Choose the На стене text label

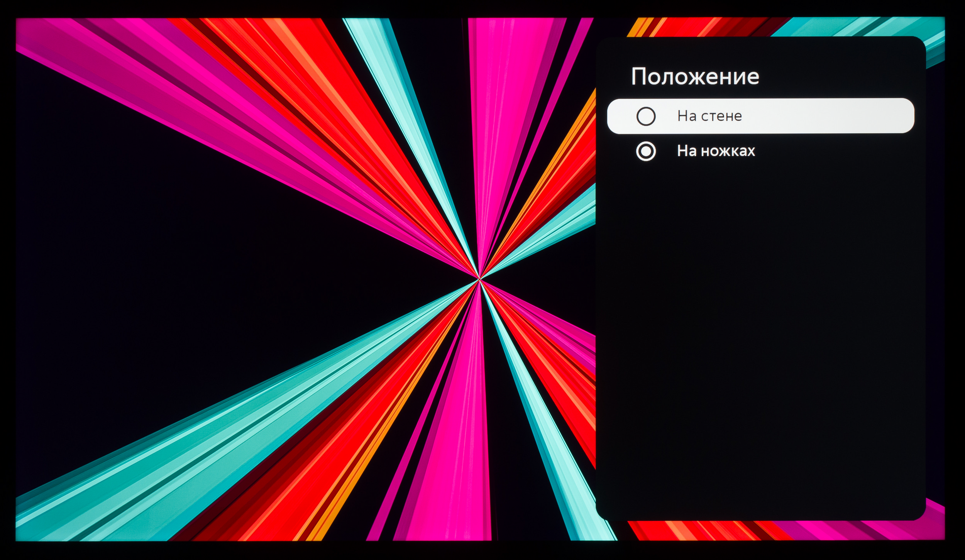coord(709,116)
